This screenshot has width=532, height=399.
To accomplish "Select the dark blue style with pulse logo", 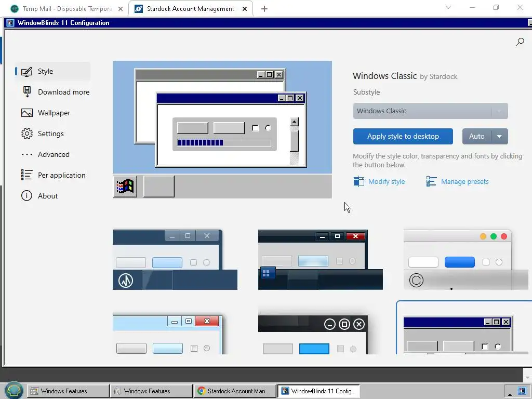I will 175,260.
